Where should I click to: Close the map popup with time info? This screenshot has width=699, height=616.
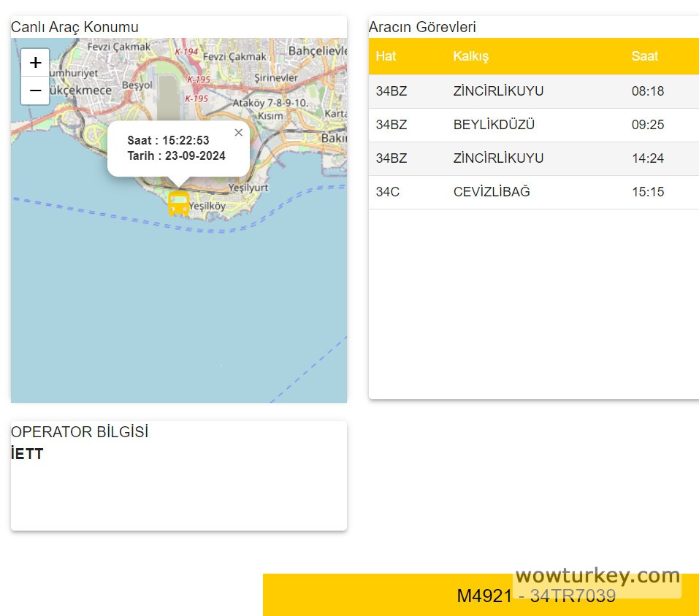pos(238,133)
